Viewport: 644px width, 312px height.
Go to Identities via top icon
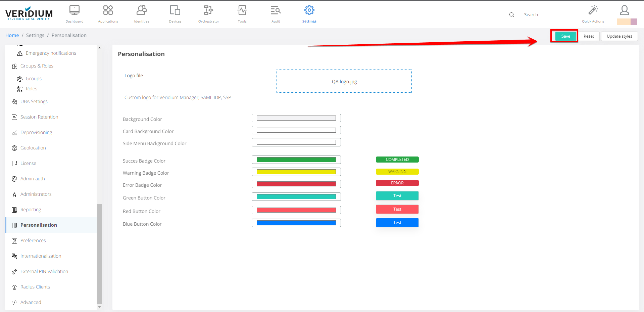[x=141, y=11]
